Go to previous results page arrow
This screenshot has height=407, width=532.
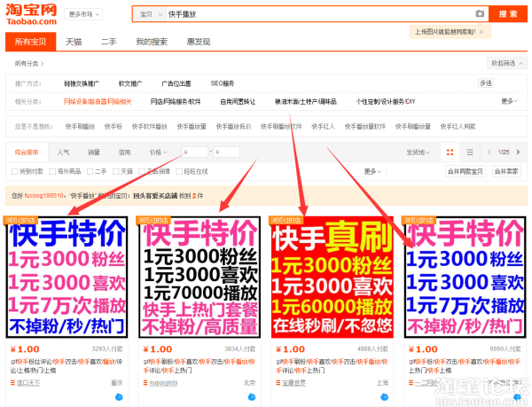coord(489,152)
